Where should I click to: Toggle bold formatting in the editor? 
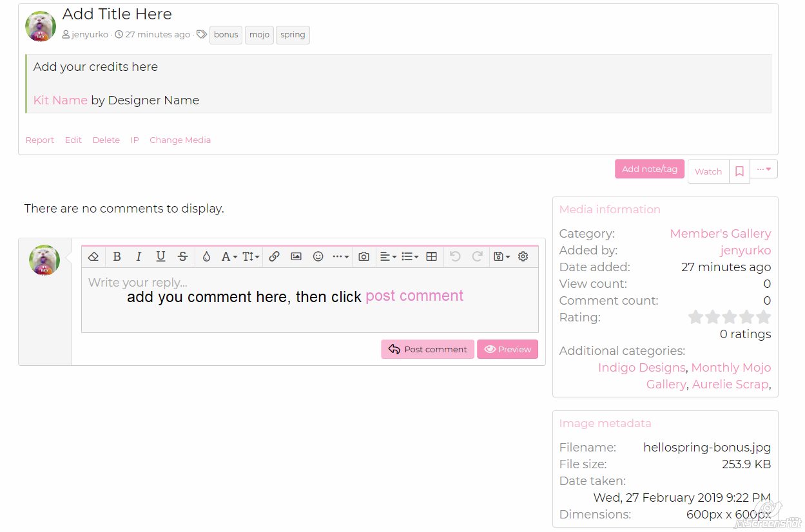(117, 256)
